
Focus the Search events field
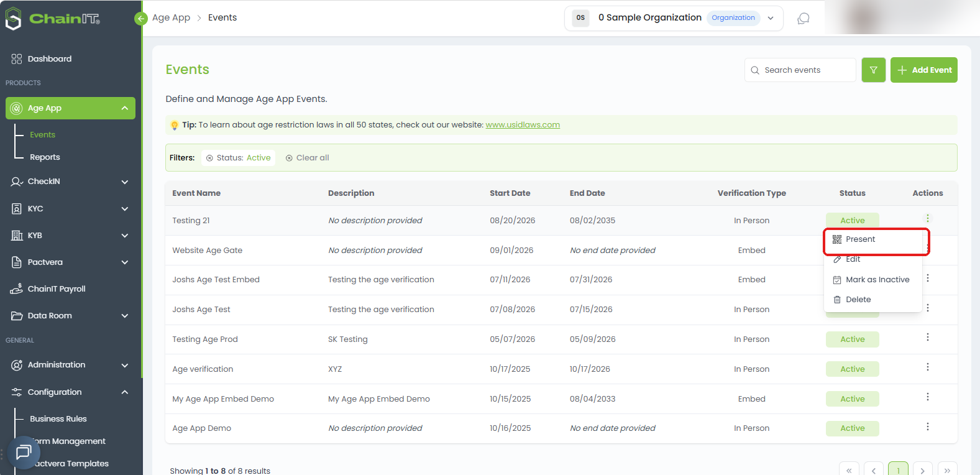tap(800, 70)
